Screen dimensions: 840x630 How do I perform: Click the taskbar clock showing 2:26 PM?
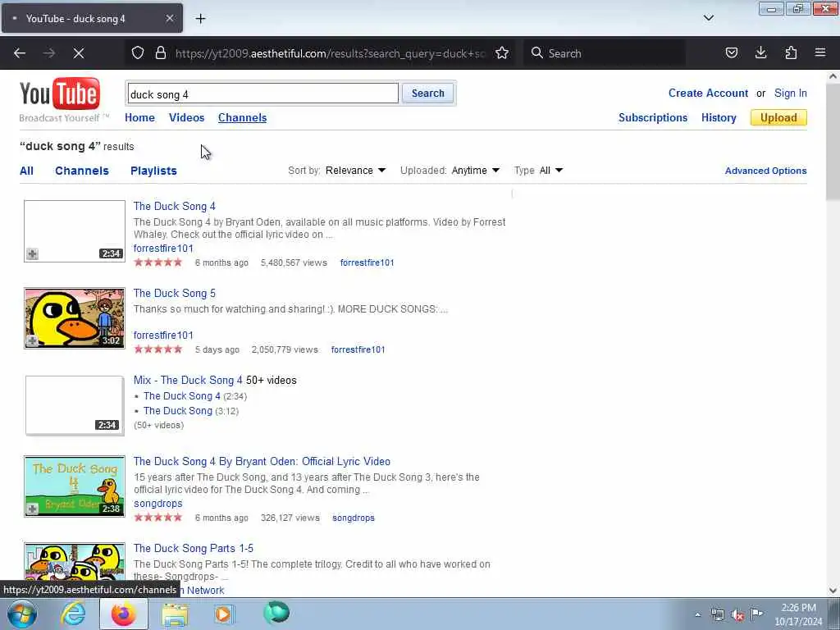click(x=798, y=614)
